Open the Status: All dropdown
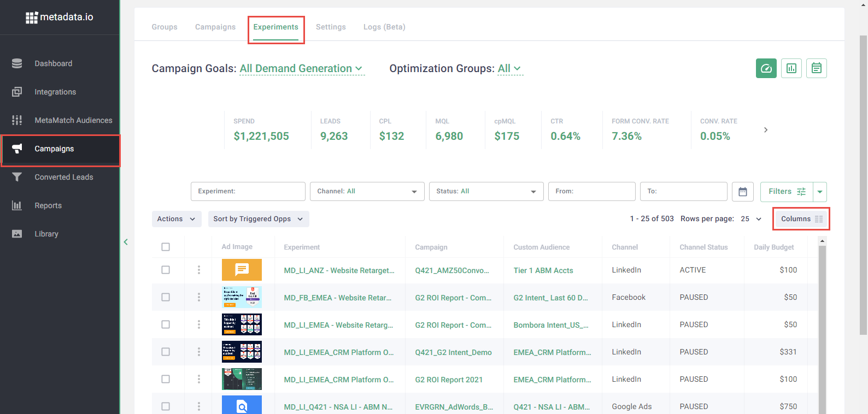The image size is (868, 414). [486, 192]
